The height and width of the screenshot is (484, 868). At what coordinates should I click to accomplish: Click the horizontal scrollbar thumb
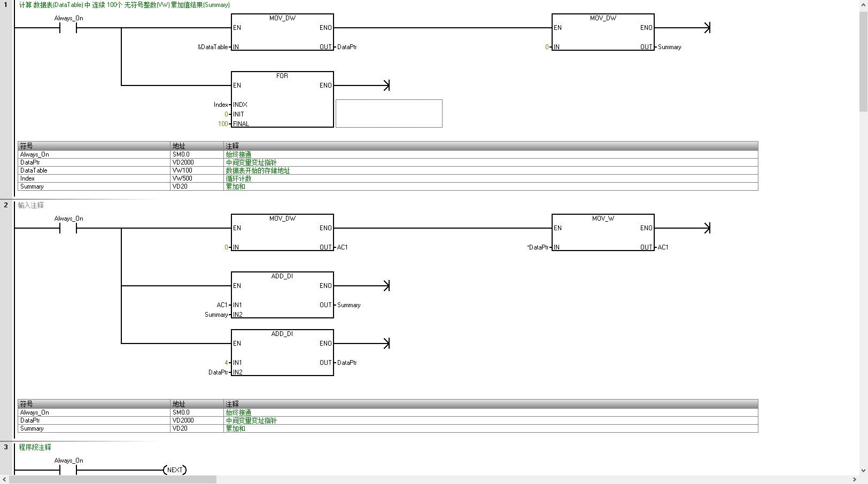point(112,480)
